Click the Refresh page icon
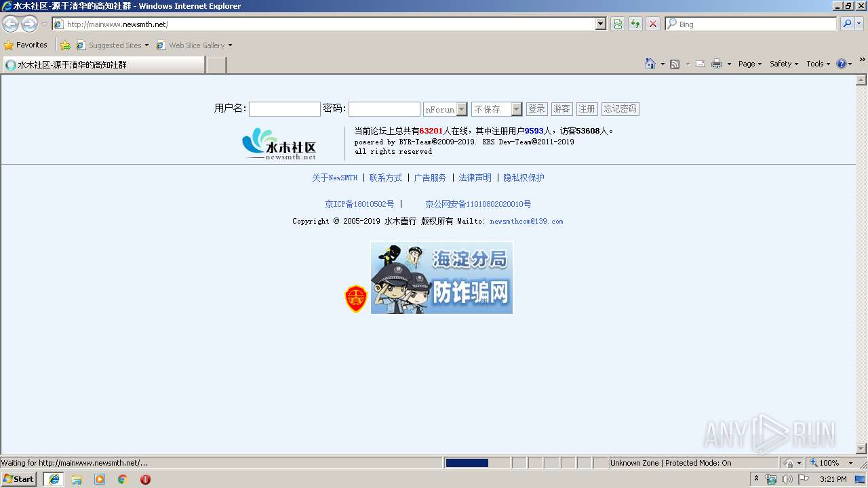 (635, 24)
